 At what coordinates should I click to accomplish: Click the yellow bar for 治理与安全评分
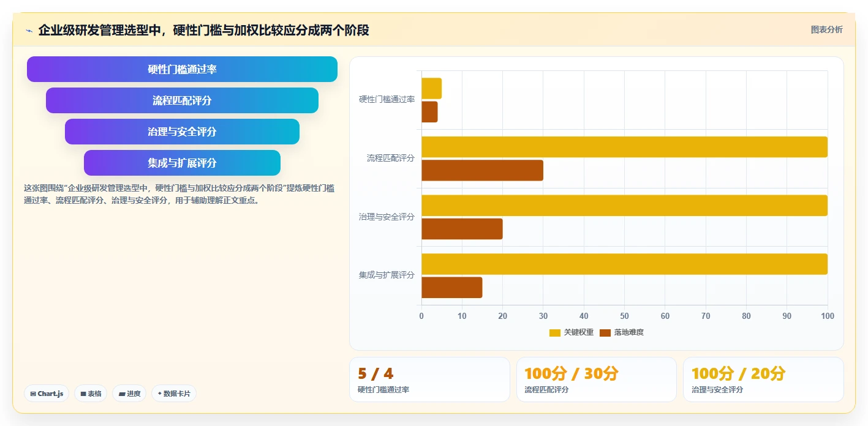pyautogui.click(x=624, y=206)
